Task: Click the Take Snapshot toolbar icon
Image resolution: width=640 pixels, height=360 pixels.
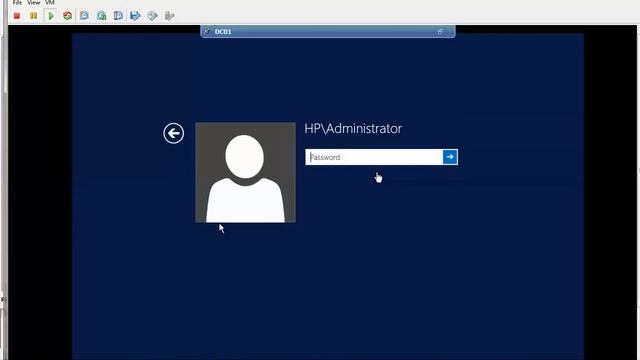Action: (x=84, y=16)
